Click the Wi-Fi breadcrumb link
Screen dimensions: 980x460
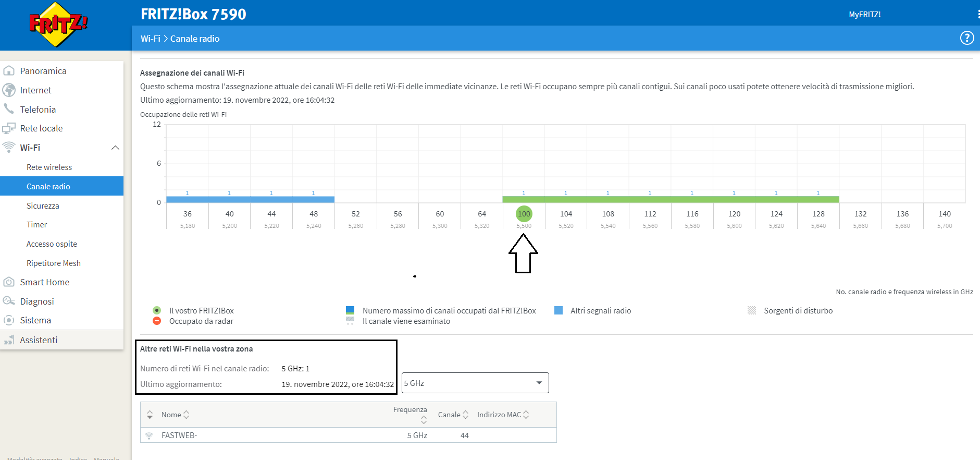click(x=151, y=38)
